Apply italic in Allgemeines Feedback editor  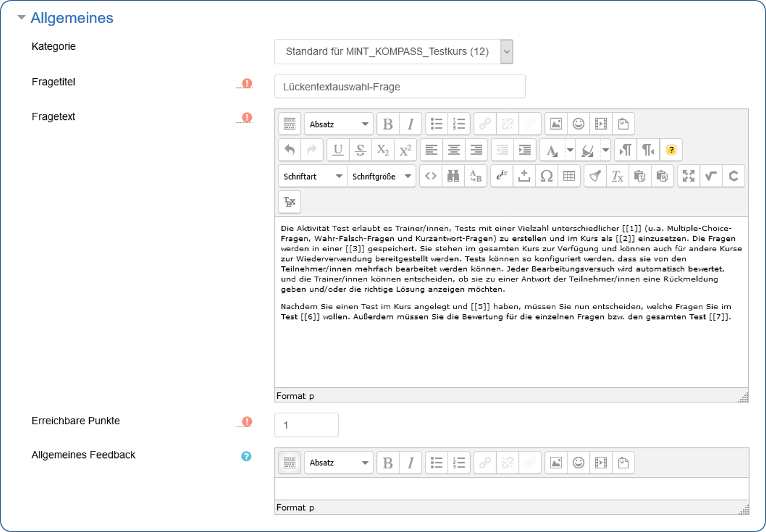411,463
